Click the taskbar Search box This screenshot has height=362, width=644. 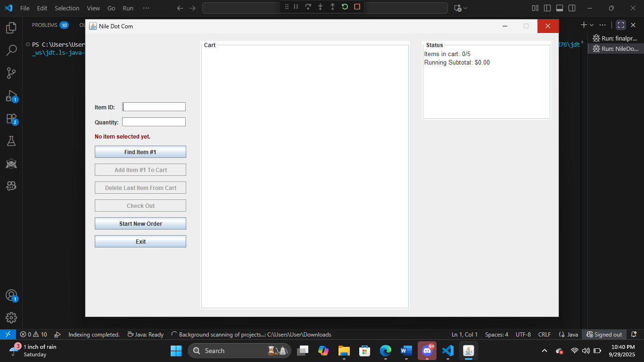click(x=239, y=351)
